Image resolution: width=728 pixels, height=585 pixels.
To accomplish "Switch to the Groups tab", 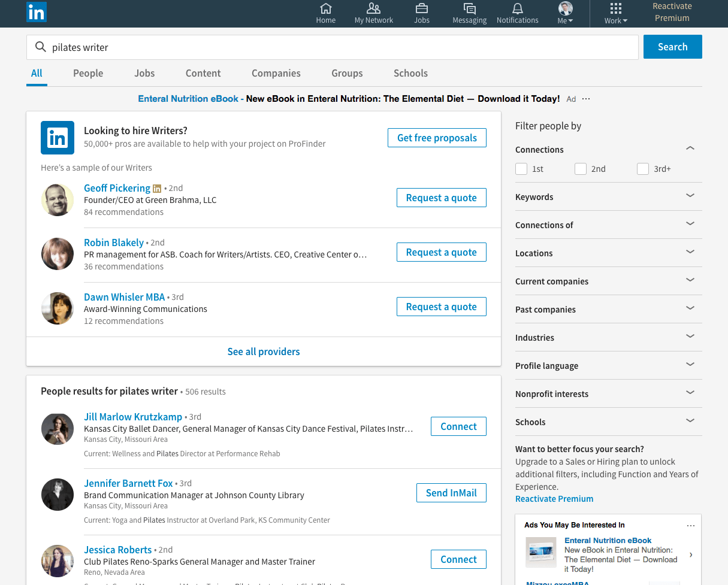I will pos(347,73).
